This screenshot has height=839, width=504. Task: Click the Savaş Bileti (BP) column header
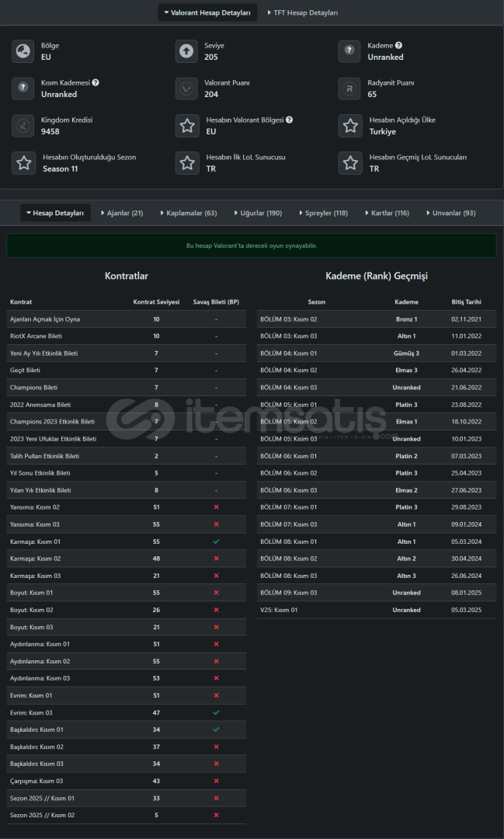[x=216, y=301]
